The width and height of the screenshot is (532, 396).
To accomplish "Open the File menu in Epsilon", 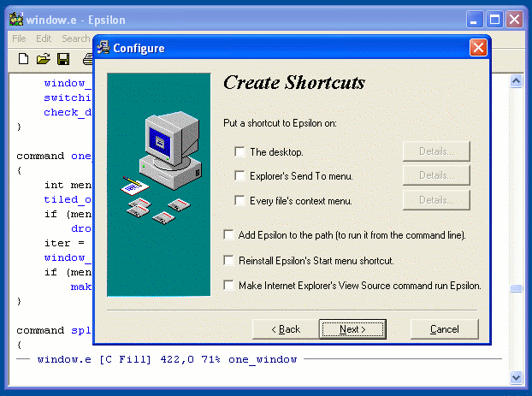I will pyautogui.click(x=19, y=38).
